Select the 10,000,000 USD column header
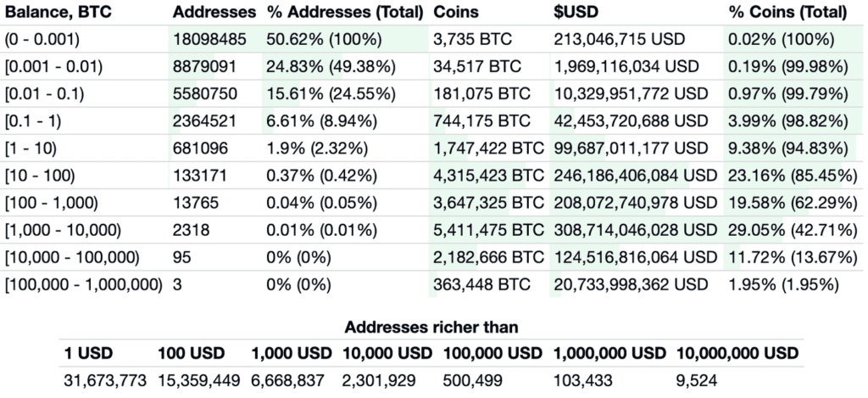This screenshot has height=398, width=868. (737, 352)
